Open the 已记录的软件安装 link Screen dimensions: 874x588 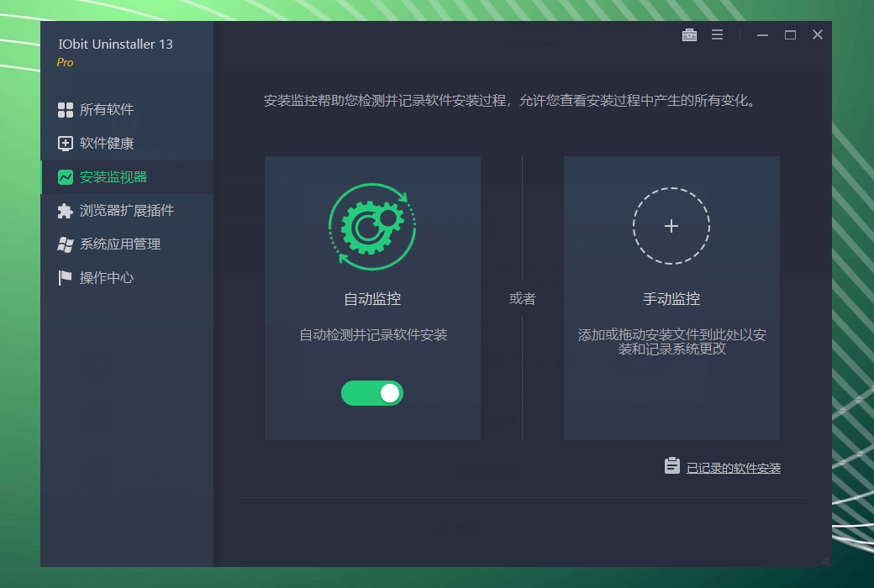734,468
